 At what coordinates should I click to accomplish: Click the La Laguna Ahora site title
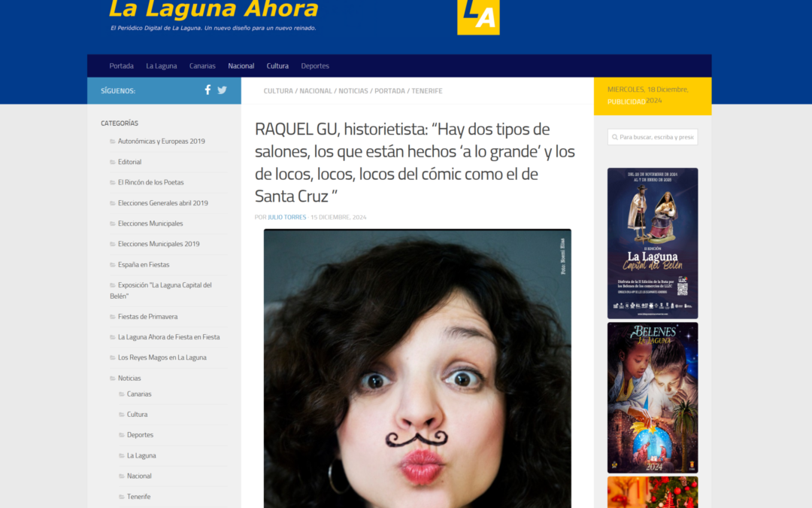214,9
